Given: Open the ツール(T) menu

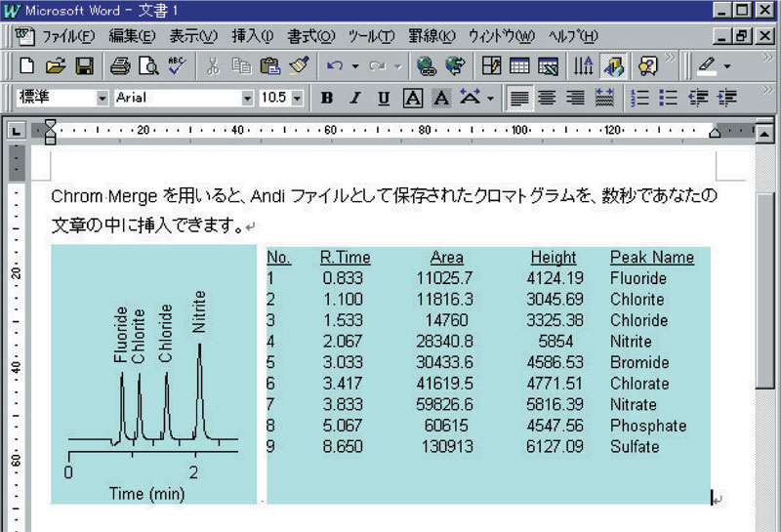Looking at the screenshot, I should 371,36.
